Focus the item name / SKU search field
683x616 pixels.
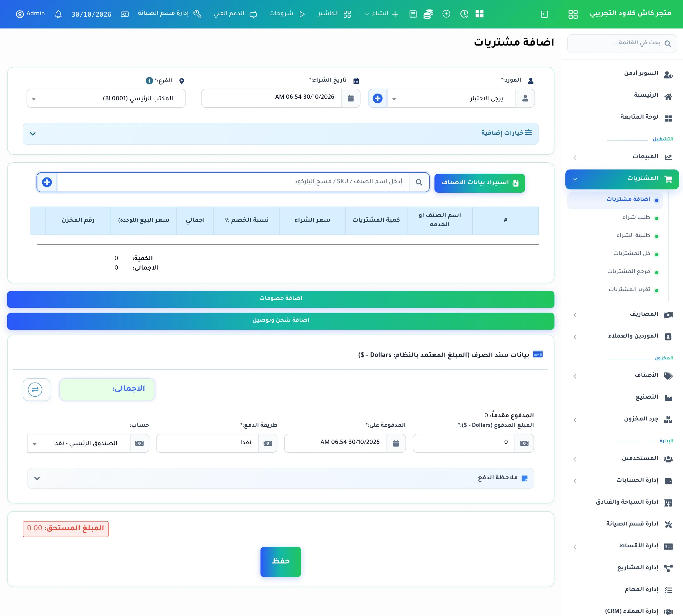233,183
